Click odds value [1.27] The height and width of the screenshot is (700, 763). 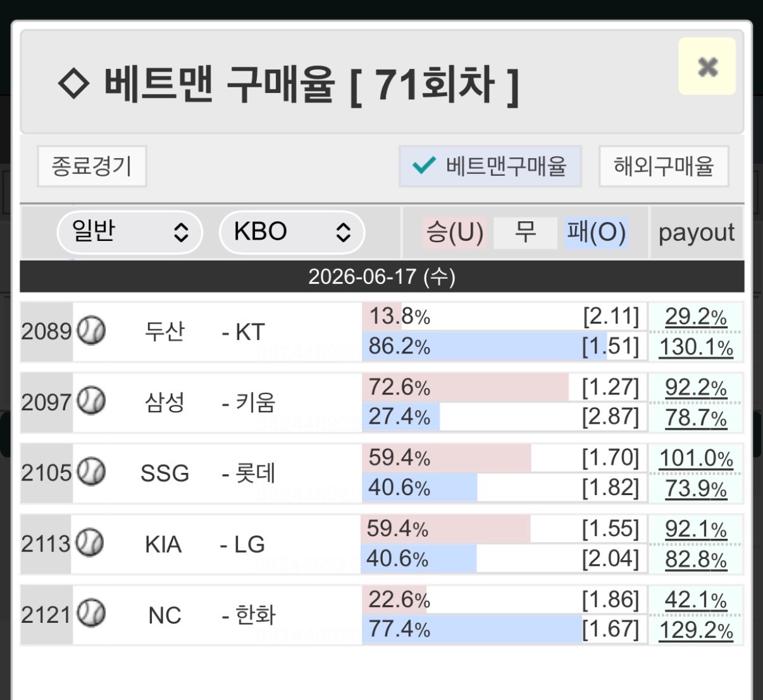pos(611,387)
